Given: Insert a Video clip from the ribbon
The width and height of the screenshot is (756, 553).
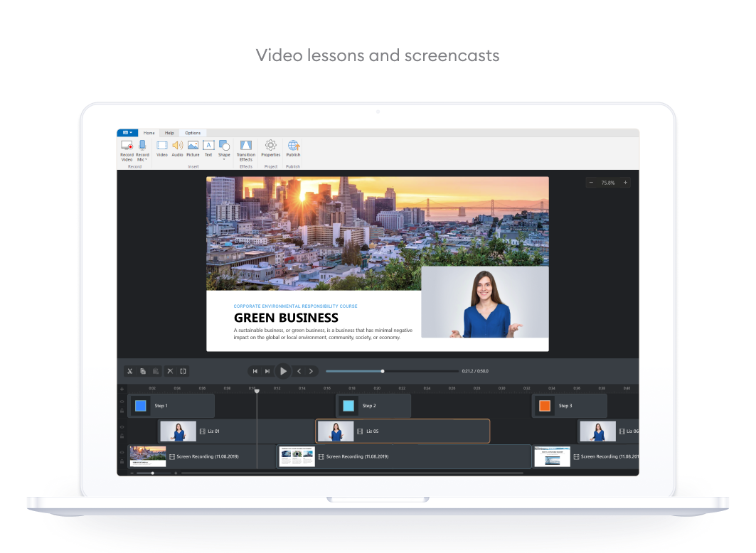Looking at the screenshot, I should [x=162, y=149].
